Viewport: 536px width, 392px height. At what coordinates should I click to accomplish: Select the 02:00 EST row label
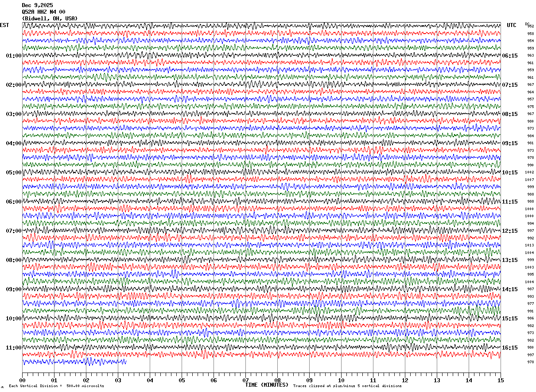[x=14, y=85]
